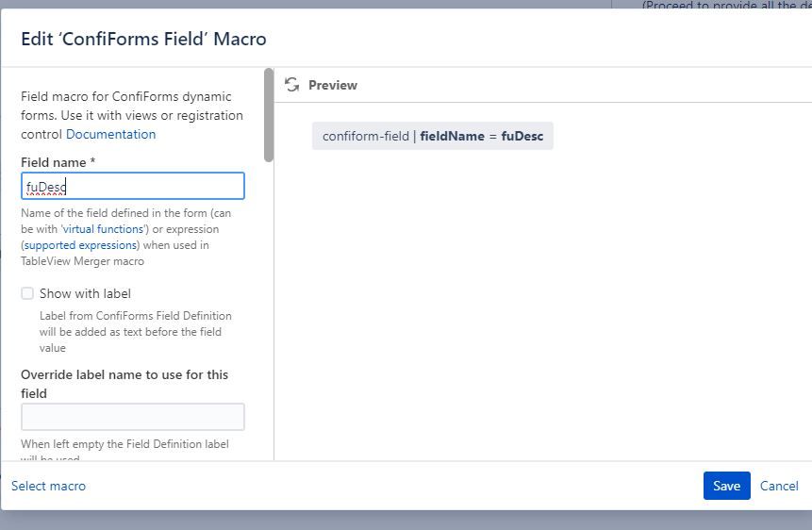812x530 pixels.
Task: Focus the Field name input
Action: click(x=133, y=186)
